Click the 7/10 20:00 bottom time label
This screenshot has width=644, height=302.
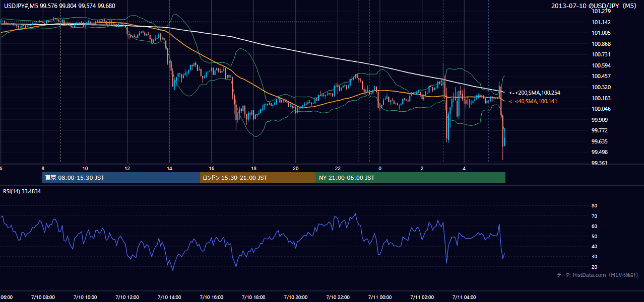click(296, 297)
